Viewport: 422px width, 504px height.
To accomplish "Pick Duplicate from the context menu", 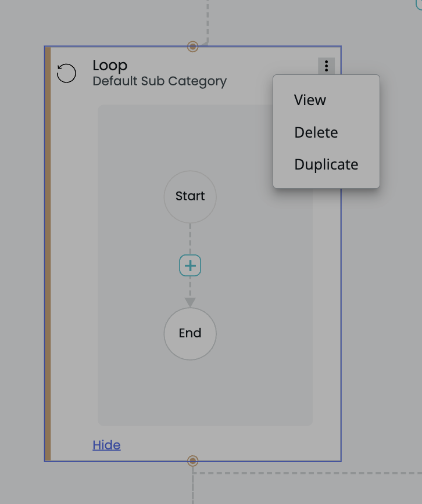I will (x=326, y=164).
